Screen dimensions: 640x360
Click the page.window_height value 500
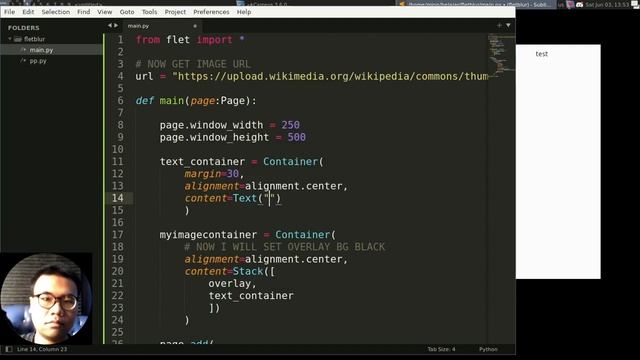click(x=296, y=137)
